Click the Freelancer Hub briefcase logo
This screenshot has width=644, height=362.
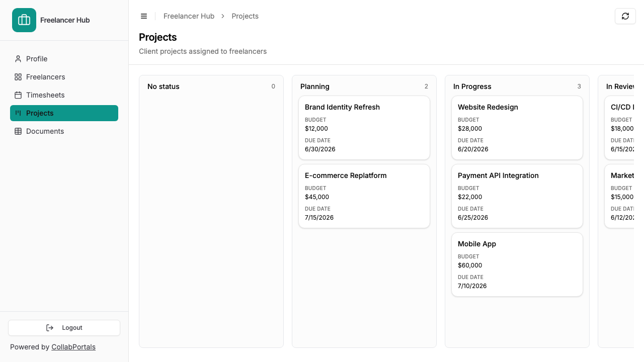(24, 20)
